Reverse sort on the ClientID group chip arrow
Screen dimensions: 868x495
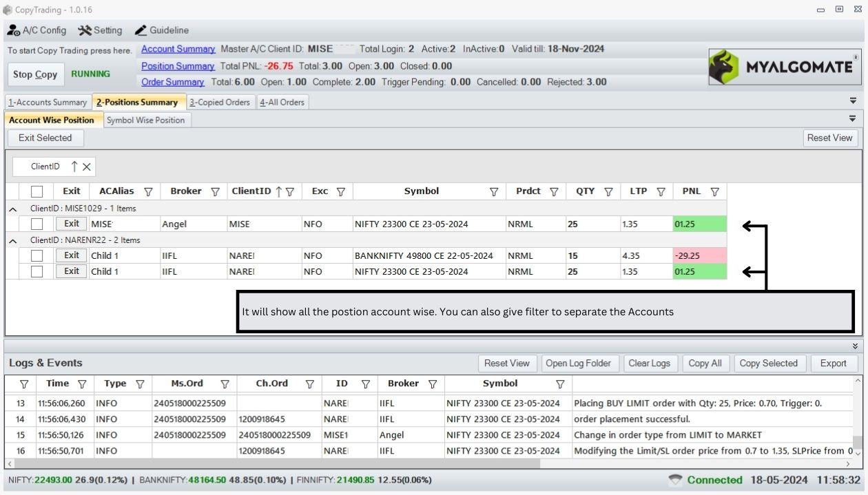74,167
